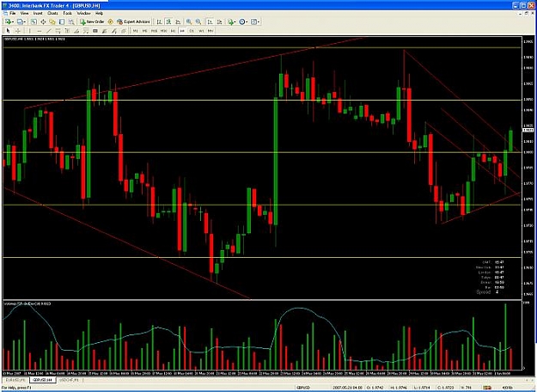Click the Spread readout on chart

tap(487, 292)
